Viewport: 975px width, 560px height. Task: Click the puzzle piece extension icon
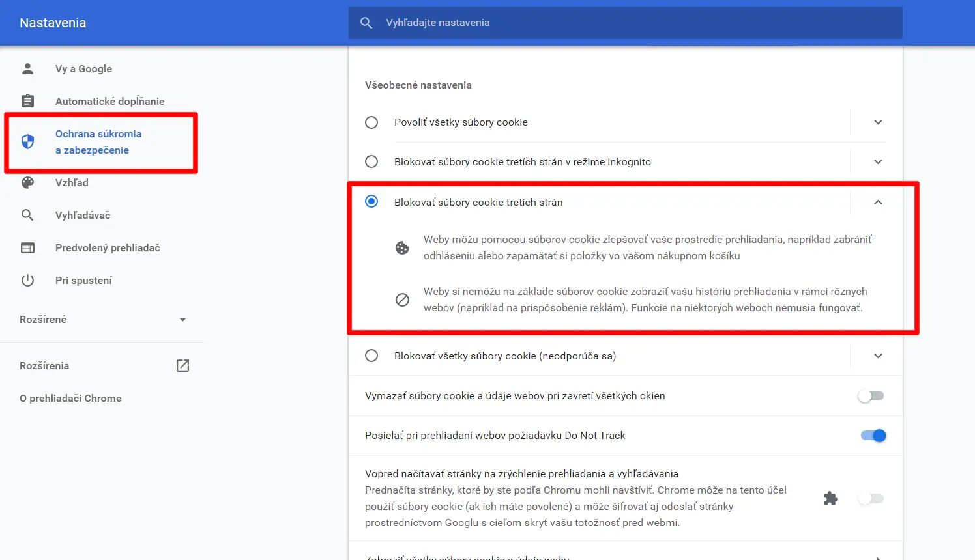click(x=830, y=499)
